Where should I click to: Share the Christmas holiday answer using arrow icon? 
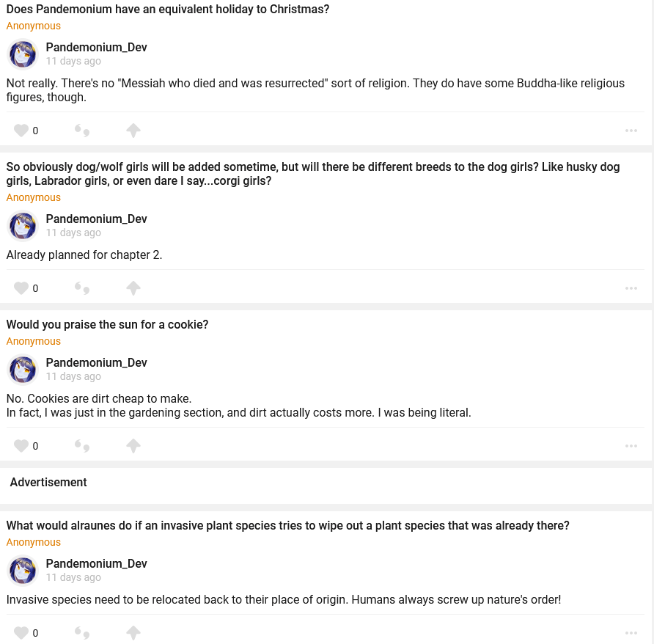point(133,131)
